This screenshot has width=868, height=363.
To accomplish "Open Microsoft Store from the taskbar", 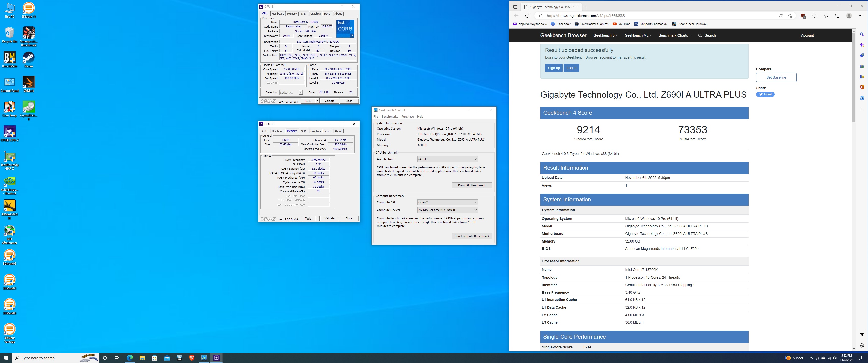I will click(x=155, y=358).
